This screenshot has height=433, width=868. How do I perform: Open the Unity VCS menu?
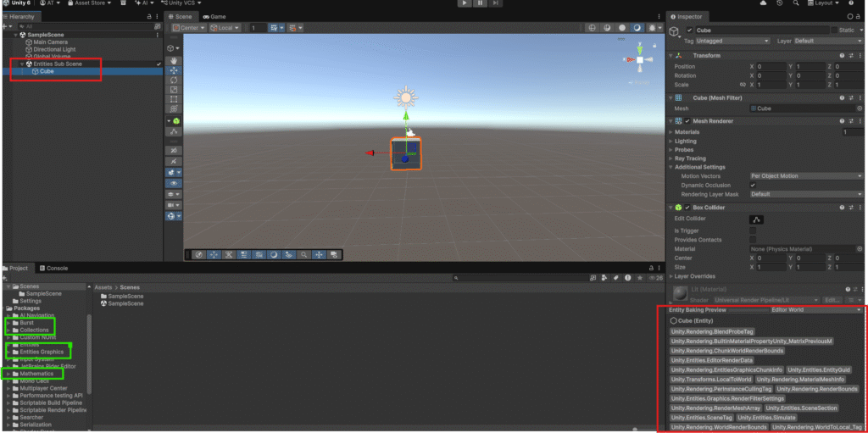(180, 3)
